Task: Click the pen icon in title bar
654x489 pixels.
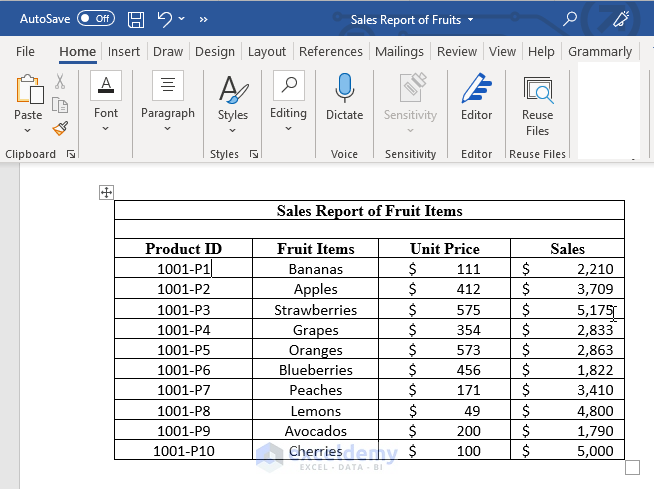Action: point(621,19)
